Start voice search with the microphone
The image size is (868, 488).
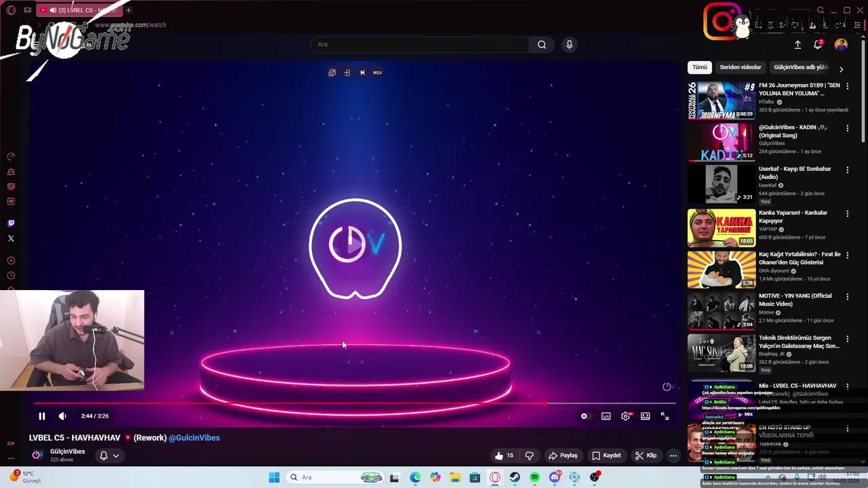coord(569,45)
